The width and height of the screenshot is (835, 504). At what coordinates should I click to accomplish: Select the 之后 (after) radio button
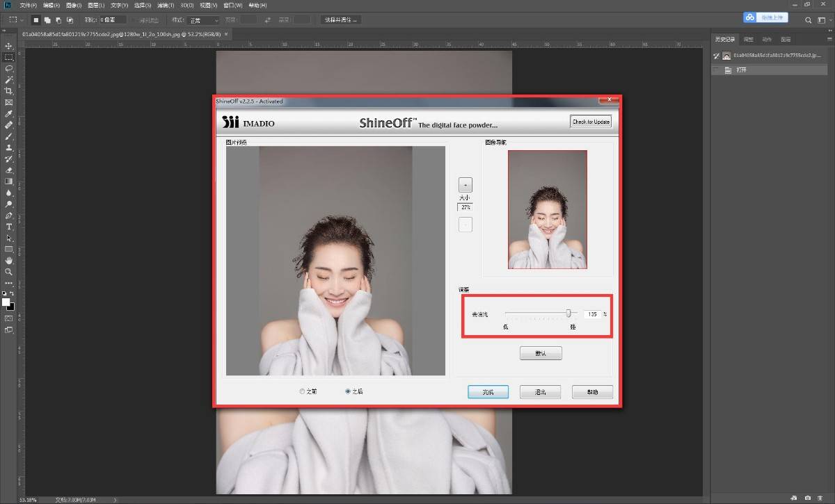[x=348, y=391]
